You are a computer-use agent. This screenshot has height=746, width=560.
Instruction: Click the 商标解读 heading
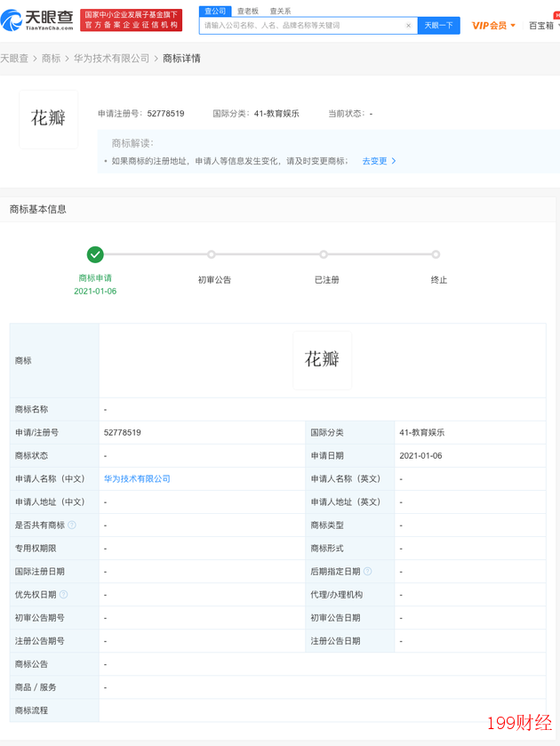pos(132,143)
